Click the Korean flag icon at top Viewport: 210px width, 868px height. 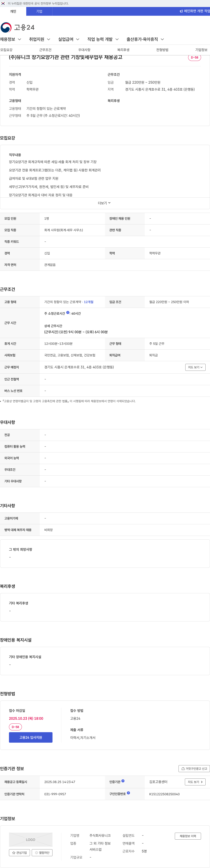tap(3, 3)
